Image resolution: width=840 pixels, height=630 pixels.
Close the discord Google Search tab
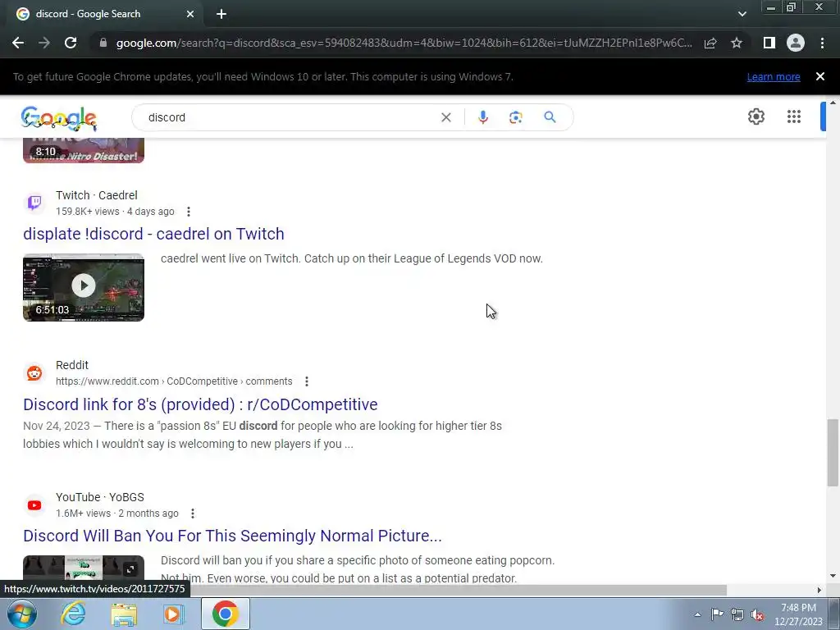(190, 14)
